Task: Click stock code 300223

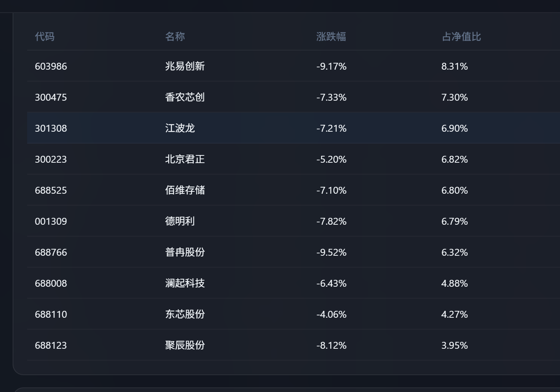Action: (51, 159)
